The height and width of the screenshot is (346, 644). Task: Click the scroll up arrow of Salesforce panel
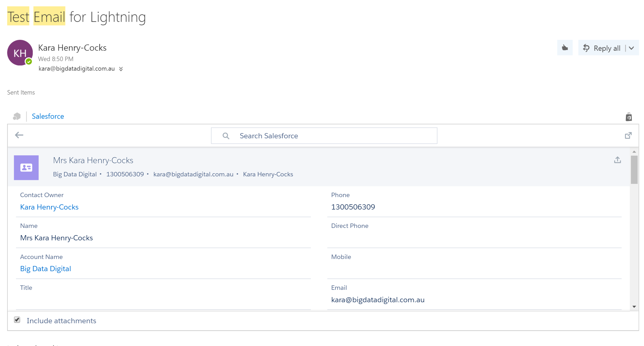(634, 152)
